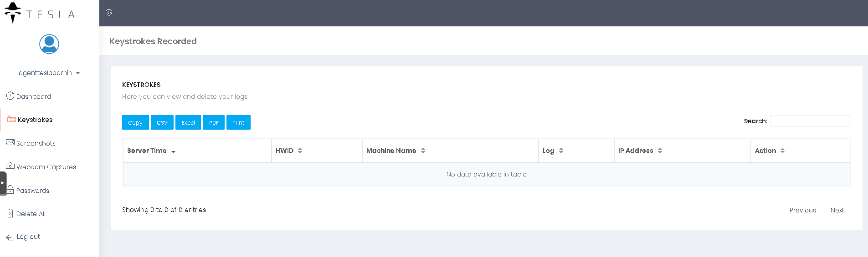Viewport: 868px width, 257px height.
Task: Expand the side panel handle on left edge
Action: (3, 183)
